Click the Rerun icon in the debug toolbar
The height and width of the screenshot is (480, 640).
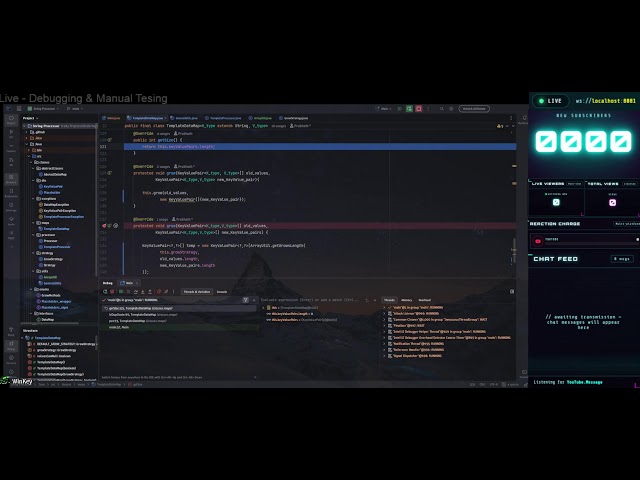click(105, 291)
